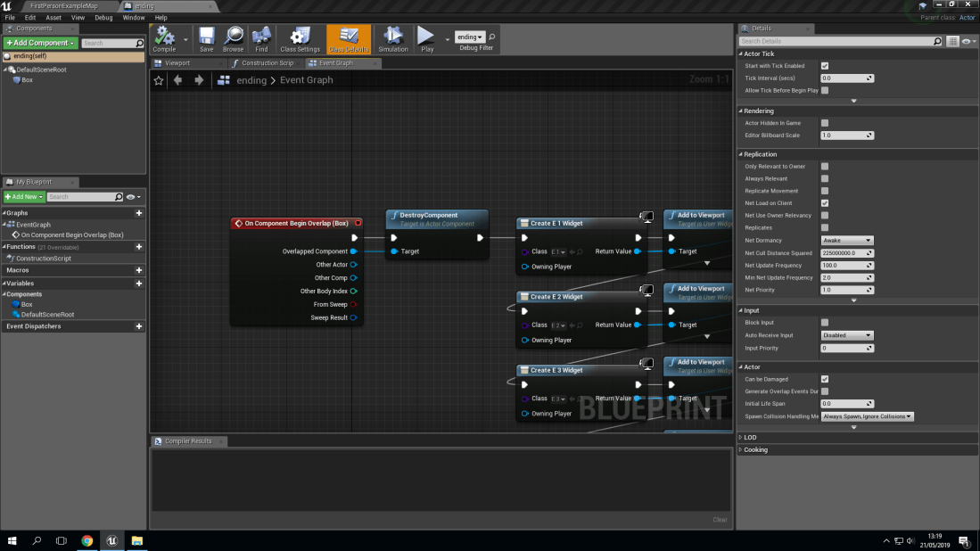Open Class Settings from toolbar
980x551 pixels.
pyautogui.click(x=301, y=37)
